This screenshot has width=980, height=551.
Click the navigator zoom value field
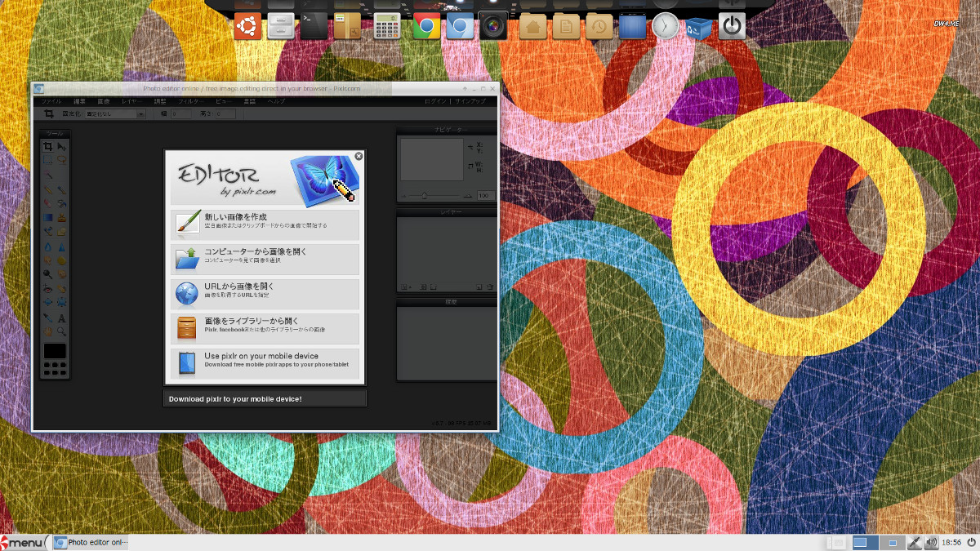[x=485, y=196]
